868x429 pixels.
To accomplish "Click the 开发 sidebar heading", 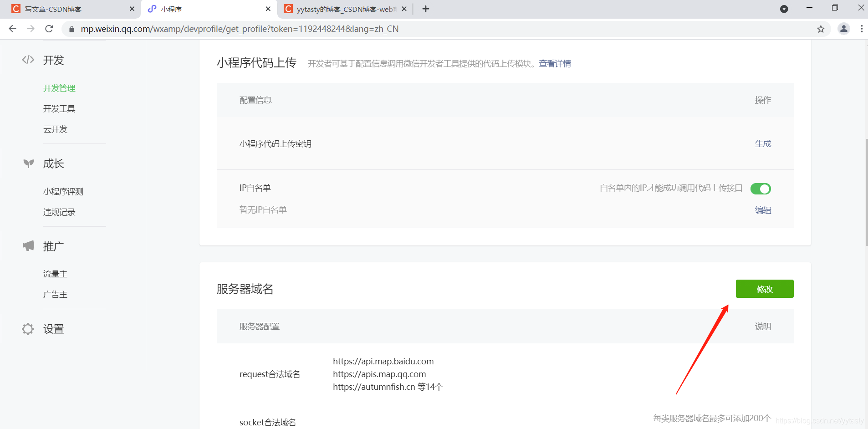I will tap(53, 60).
